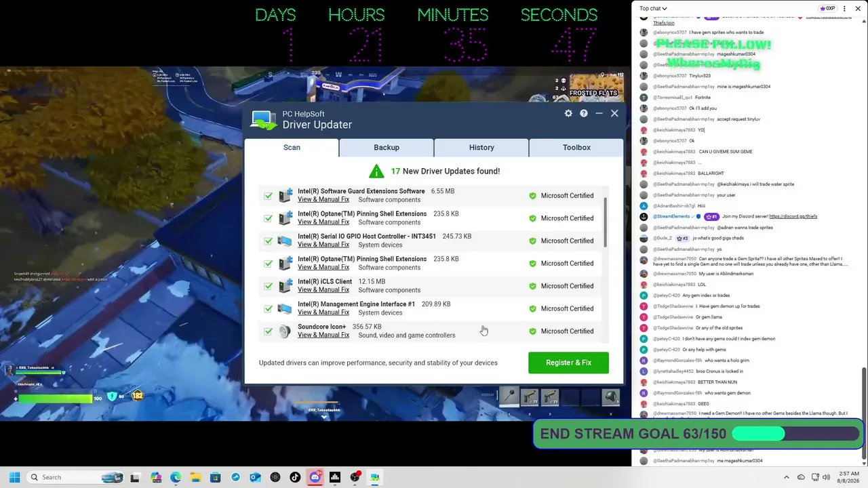
Task: Open View & Manual Fix for Software Guard Extensions
Action: (323, 199)
